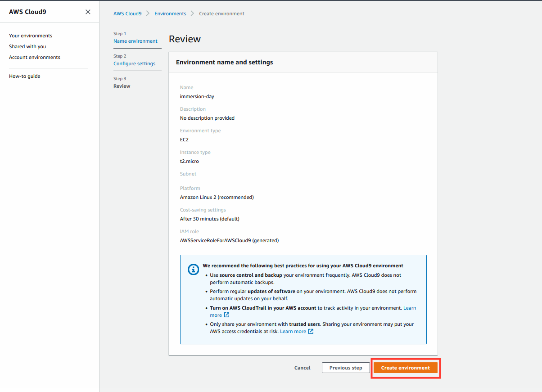Open external link icon after trusted users Learn more
Image resolution: width=542 pixels, height=392 pixels.
coord(311,331)
